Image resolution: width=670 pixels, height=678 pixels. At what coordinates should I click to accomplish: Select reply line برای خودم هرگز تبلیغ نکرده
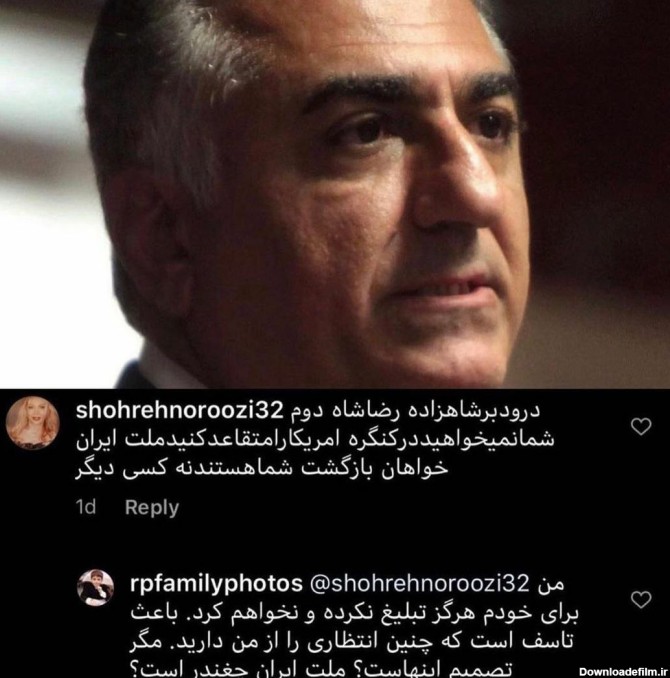pyautogui.click(x=354, y=613)
